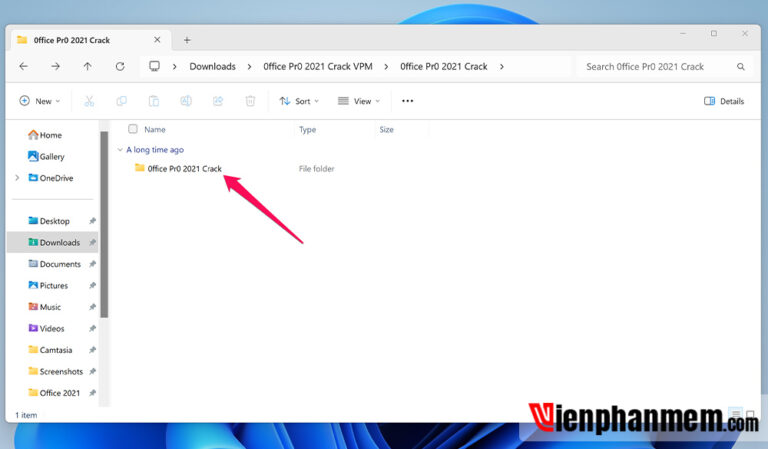Open a new tab with plus button
Screen dimensions: 768x449
click(x=187, y=40)
